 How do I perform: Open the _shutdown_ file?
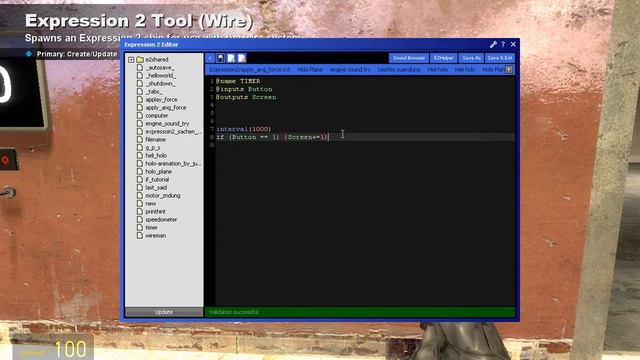pyautogui.click(x=160, y=84)
